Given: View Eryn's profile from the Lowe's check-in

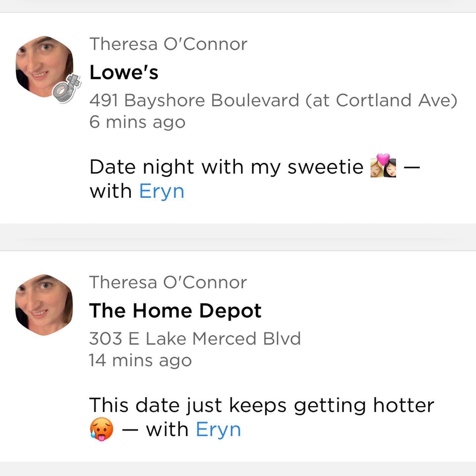Looking at the screenshot, I should click(x=162, y=191).
